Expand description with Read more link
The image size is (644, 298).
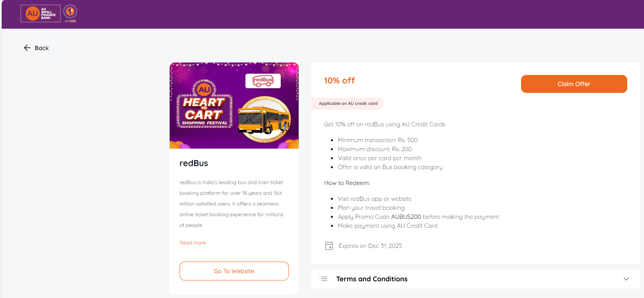click(192, 243)
